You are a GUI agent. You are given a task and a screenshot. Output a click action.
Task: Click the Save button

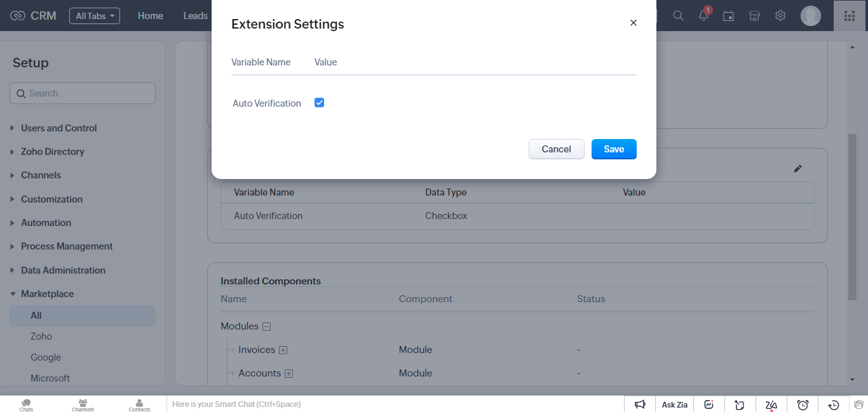tap(614, 149)
